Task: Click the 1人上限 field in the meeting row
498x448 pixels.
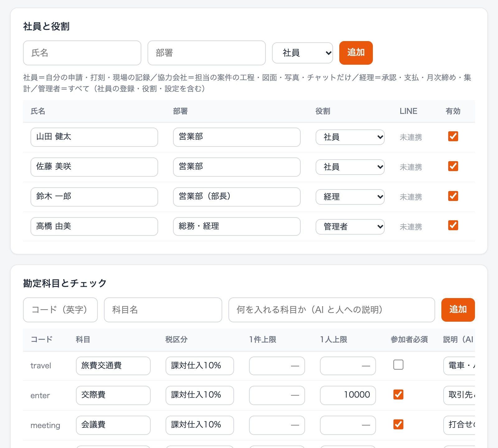Action: 348,425
